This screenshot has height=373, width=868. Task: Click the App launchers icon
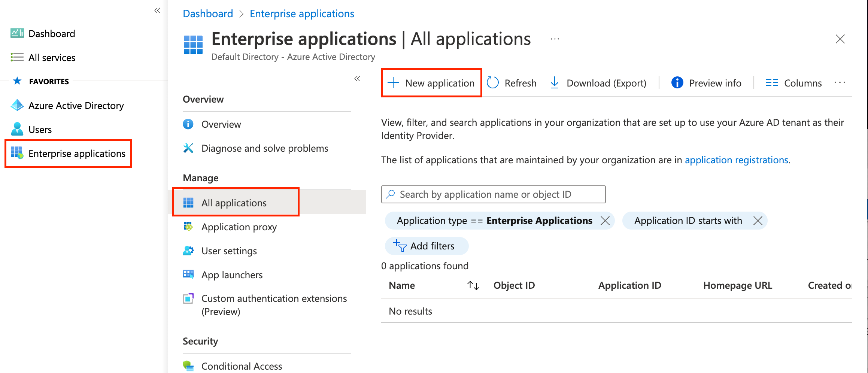pos(188,274)
